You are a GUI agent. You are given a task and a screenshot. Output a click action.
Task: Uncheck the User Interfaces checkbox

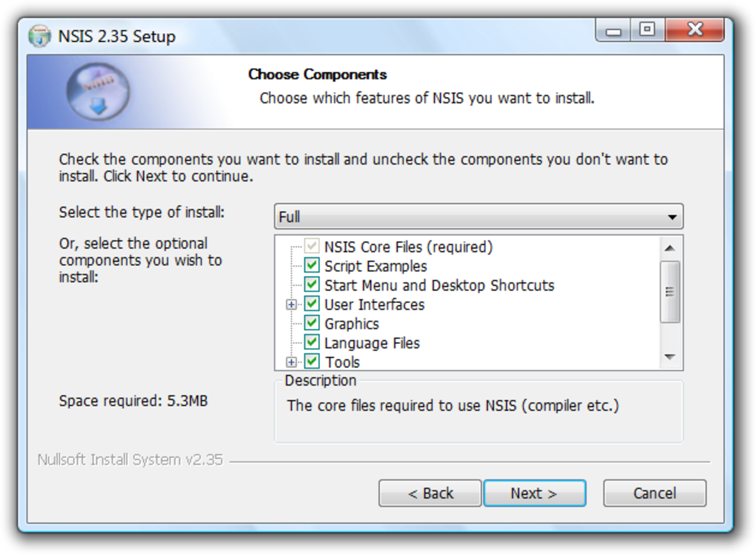tap(311, 304)
